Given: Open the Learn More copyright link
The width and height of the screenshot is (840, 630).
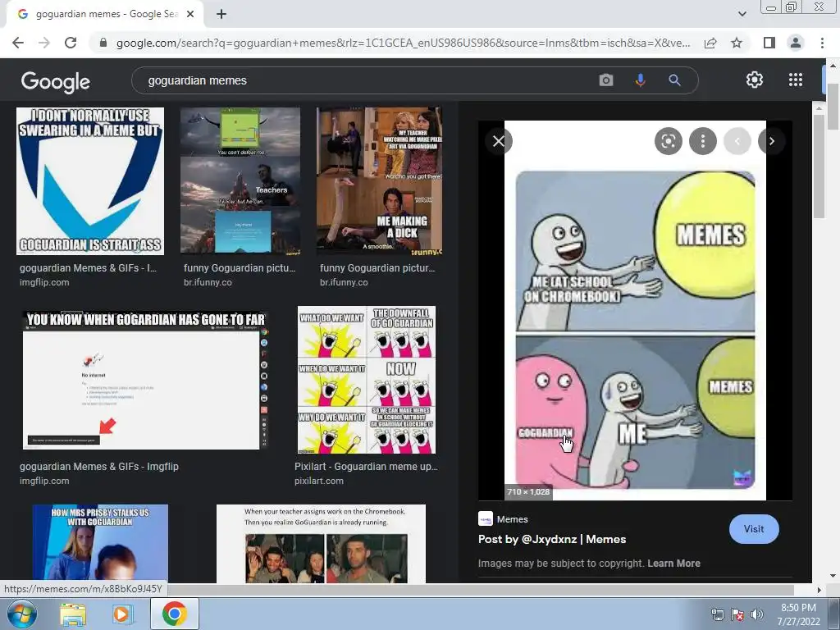Looking at the screenshot, I should click(673, 563).
